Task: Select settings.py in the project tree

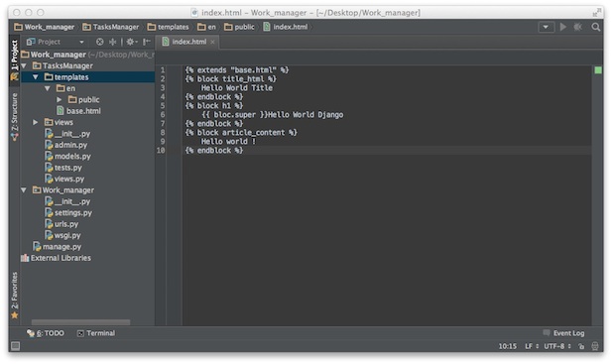Action: click(68, 213)
